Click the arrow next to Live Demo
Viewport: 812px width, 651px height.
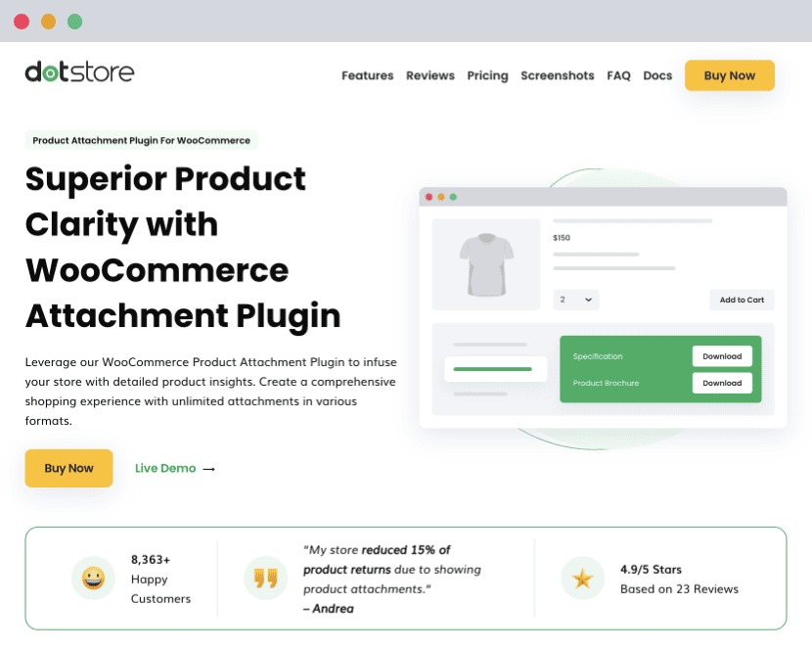tap(208, 469)
